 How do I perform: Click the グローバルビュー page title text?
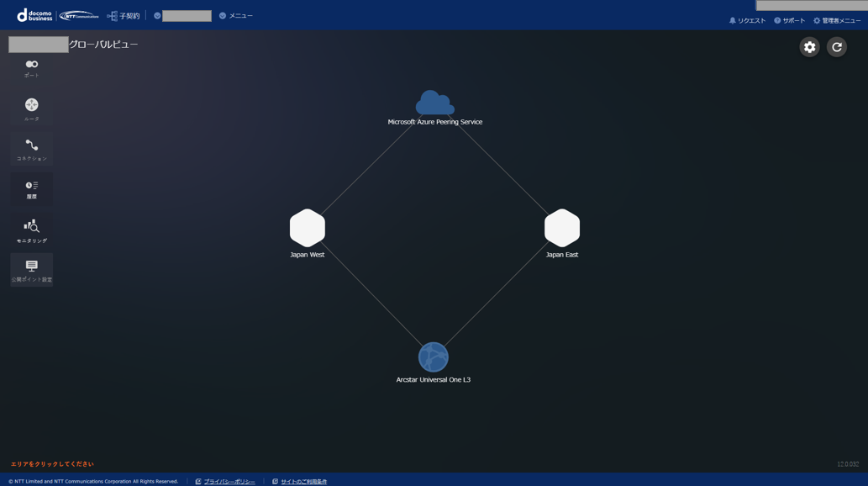pos(103,45)
